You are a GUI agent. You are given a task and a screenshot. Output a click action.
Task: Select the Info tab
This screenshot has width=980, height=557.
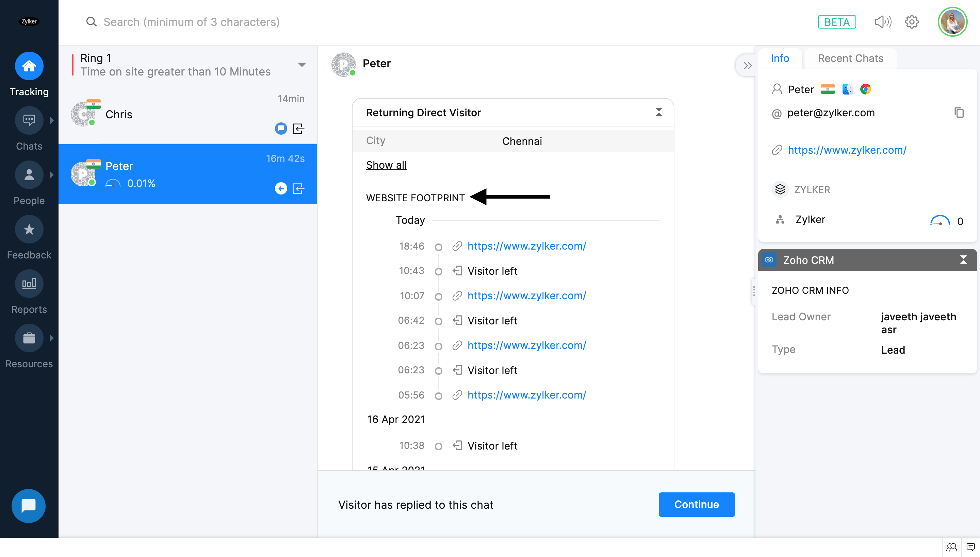[780, 58]
